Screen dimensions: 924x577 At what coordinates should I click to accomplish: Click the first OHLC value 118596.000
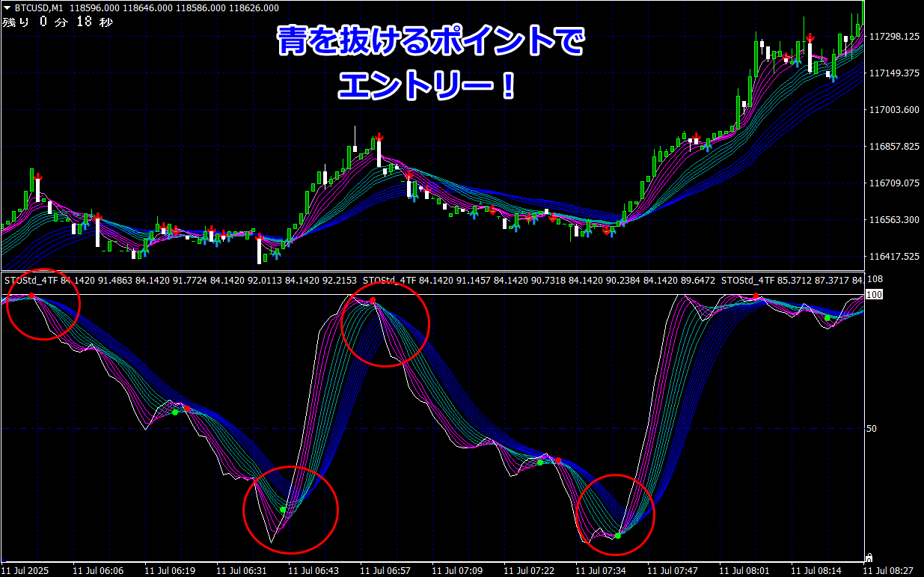pyautogui.click(x=94, y=8)
